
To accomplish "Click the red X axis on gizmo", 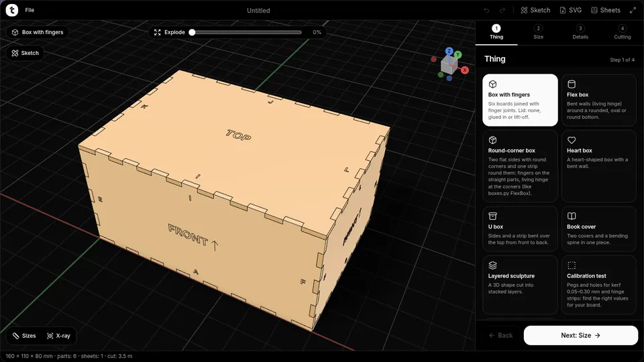I will [464, 70].
